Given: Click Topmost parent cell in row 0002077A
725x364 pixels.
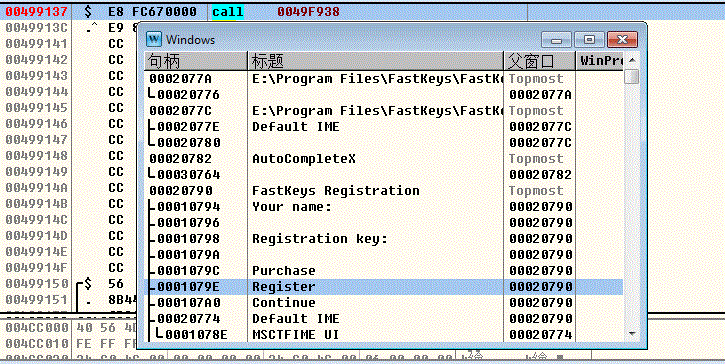Looking at the screenshot, I should [536, 79].
